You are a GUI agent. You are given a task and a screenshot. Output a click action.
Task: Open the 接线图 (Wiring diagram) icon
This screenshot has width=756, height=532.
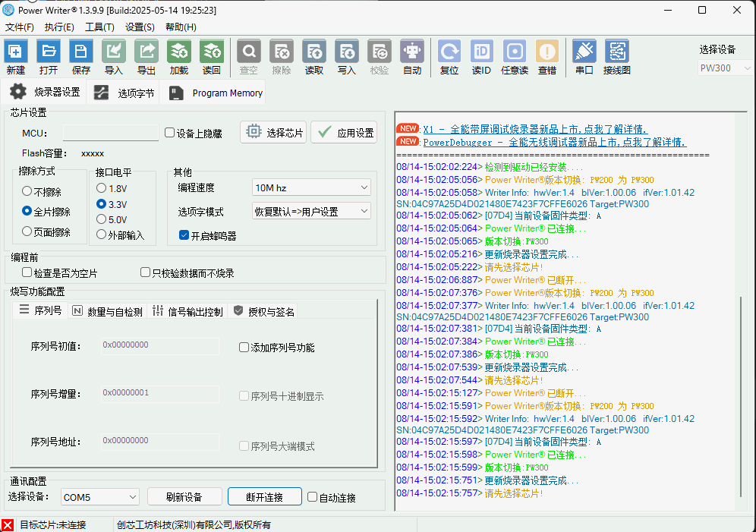617,51
